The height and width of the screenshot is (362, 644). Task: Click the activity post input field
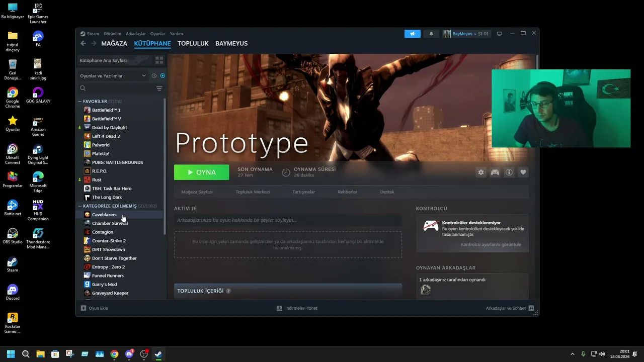288,220
